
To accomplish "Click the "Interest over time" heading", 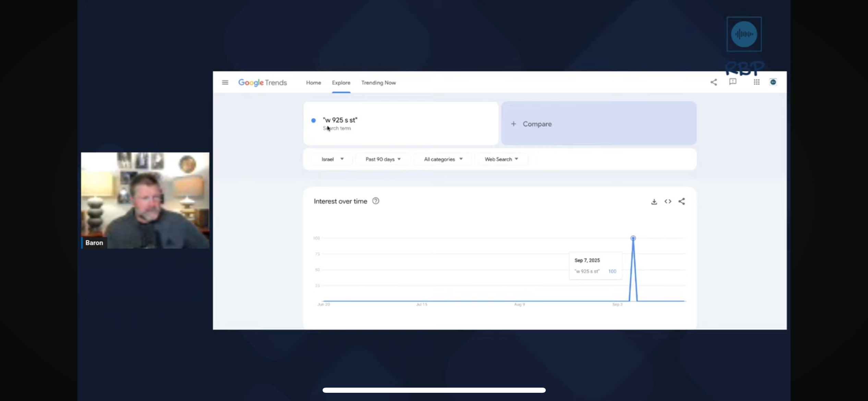I will tap(340, 201).
